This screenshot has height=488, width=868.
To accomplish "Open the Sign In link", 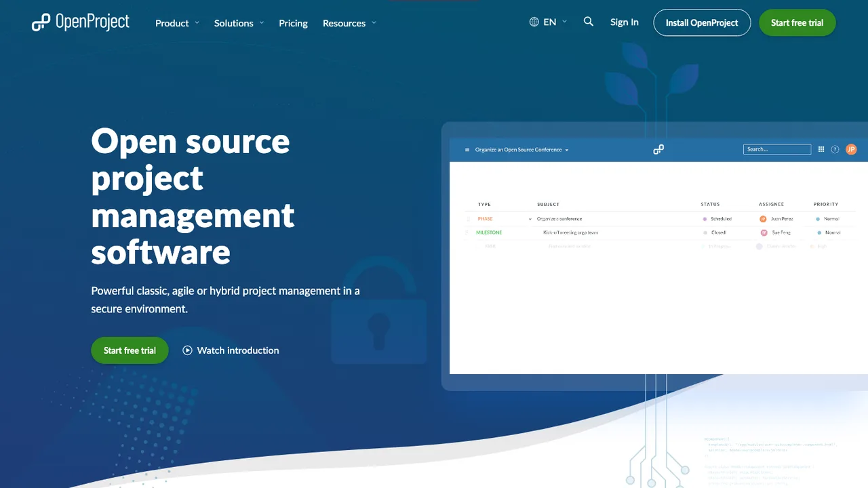I will click(x=624, y=22).
